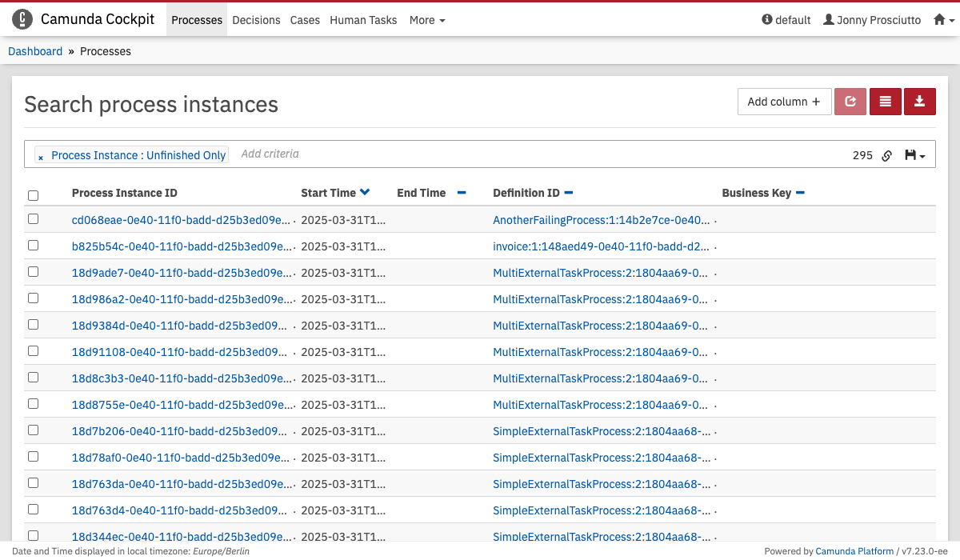Remove the Business Key column

[800, 193]
